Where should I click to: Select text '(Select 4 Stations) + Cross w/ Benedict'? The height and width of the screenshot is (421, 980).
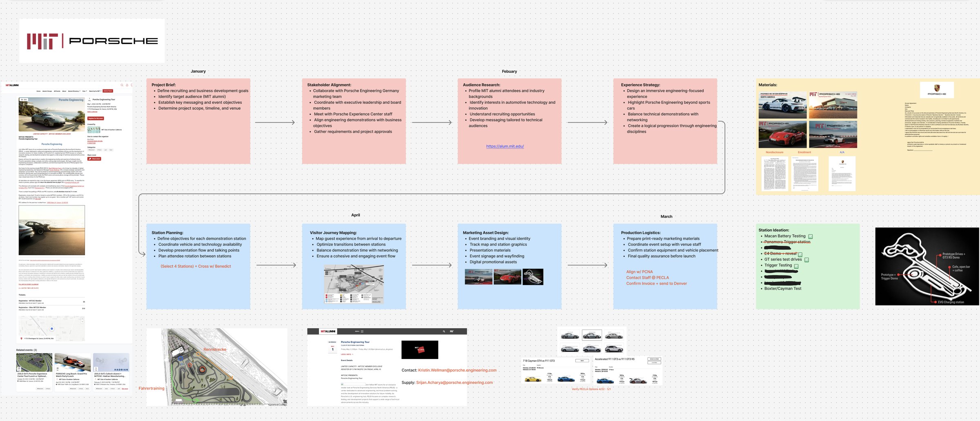click(196, 266)
